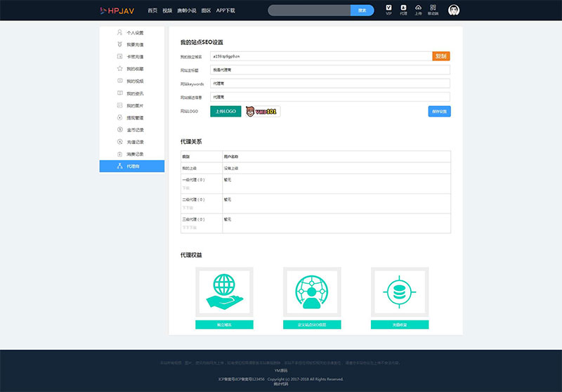The width and height of the screenshot is (562, 392).
Task: Click APP下载 in top navigation
Action: pos(226,11)
